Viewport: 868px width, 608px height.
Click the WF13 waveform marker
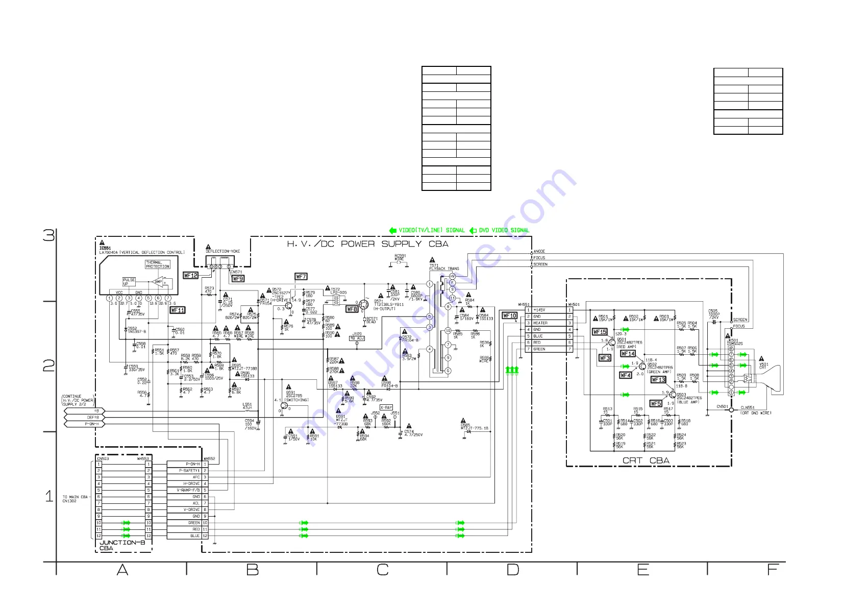(x=658, y=380)
